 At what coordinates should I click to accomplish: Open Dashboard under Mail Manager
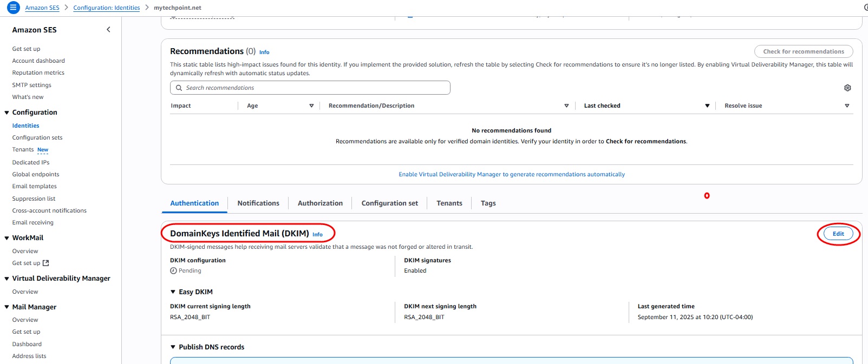(27, 345)
